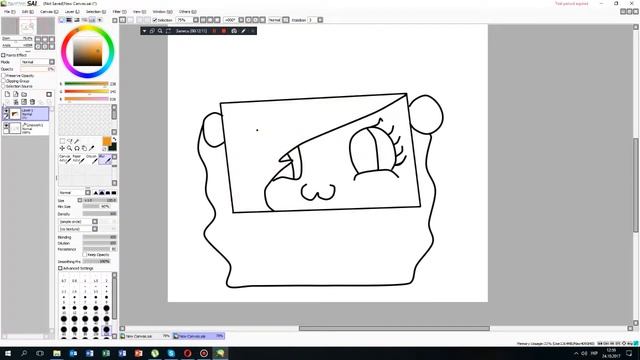This screenshot has width=640, height=360.
Task: Open the View menu
Action: click(139, 12)
